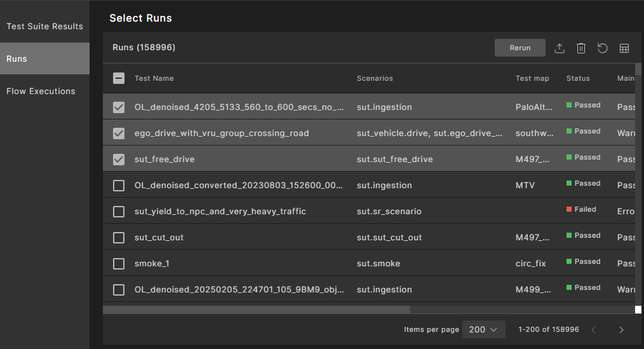The width and height of the screenshot is (644, 349).
Task: Click red Failed status indicator
Action: pos(582,209)
